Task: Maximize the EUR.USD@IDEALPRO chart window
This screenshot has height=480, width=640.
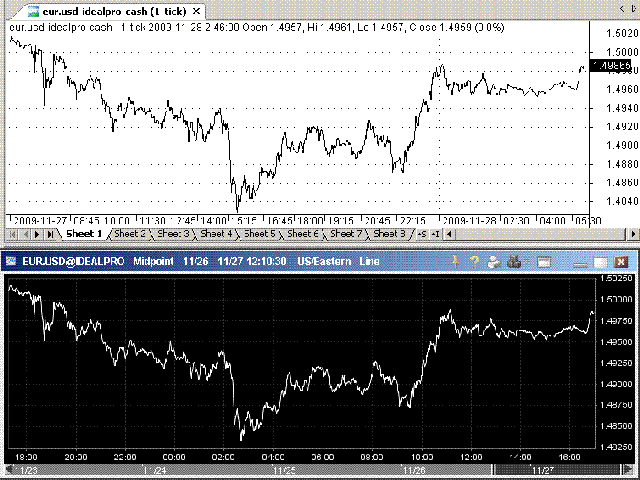Action: 600,262
